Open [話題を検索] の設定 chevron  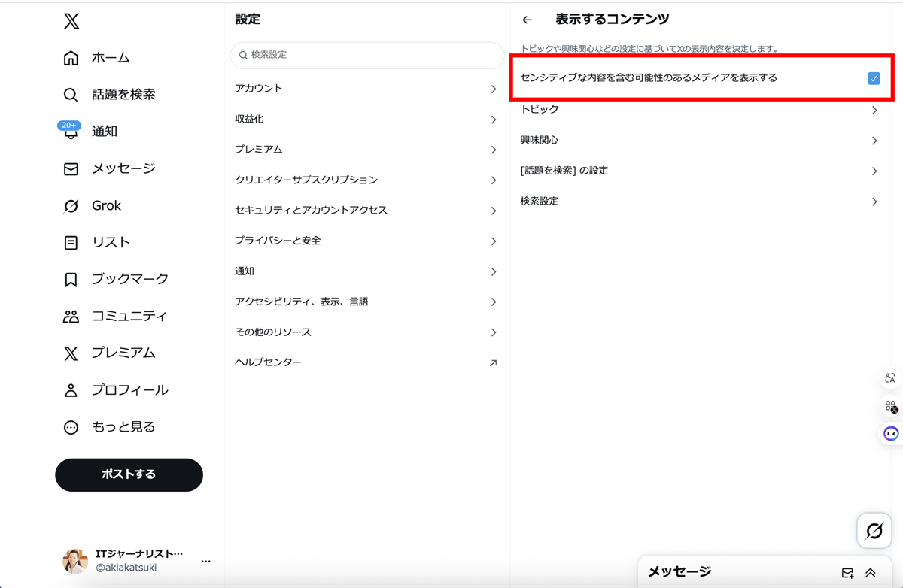pyautogui.click(x=874, y=171)
